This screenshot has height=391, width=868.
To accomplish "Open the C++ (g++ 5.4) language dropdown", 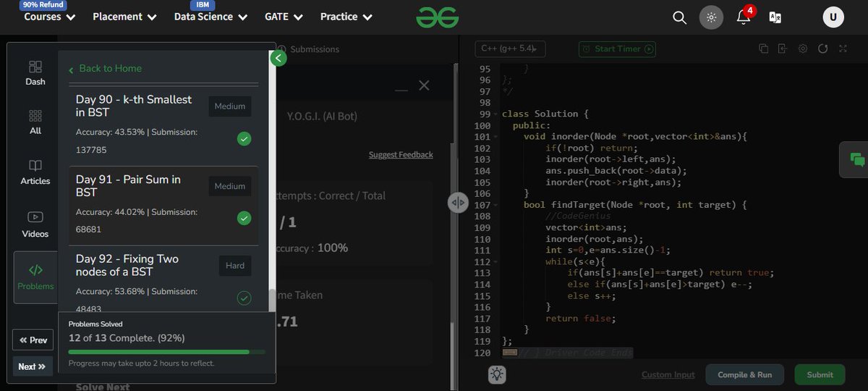I will [510, 49].
